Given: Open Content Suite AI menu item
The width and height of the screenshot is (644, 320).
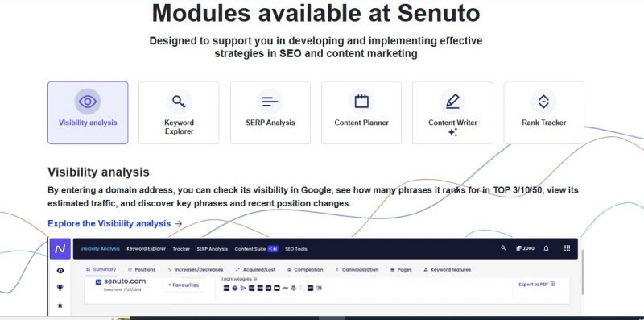Looking at the screenshot, I should [256, 249].
